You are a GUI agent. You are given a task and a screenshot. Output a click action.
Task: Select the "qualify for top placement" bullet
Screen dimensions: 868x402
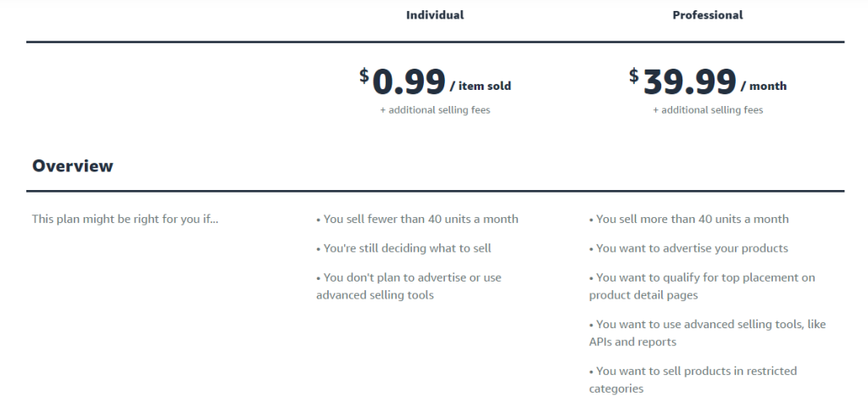pyautogui.click(x=702, y=286)
